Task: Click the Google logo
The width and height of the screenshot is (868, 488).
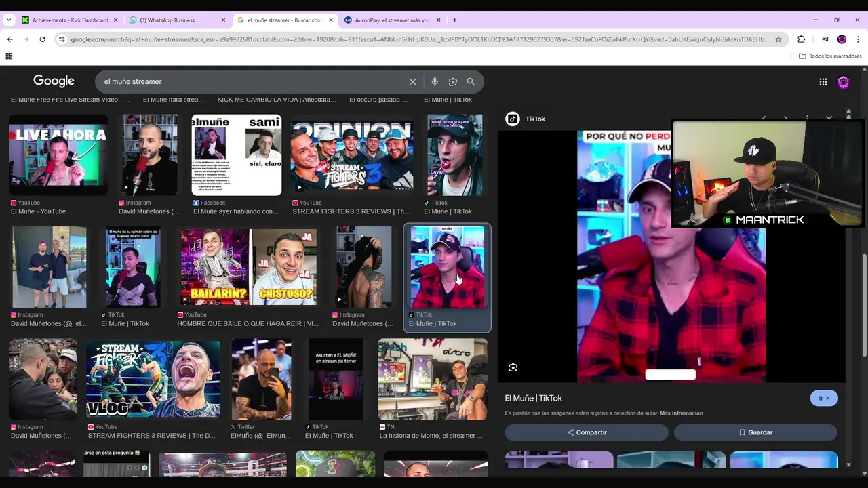Action: [x=54, y=81]
